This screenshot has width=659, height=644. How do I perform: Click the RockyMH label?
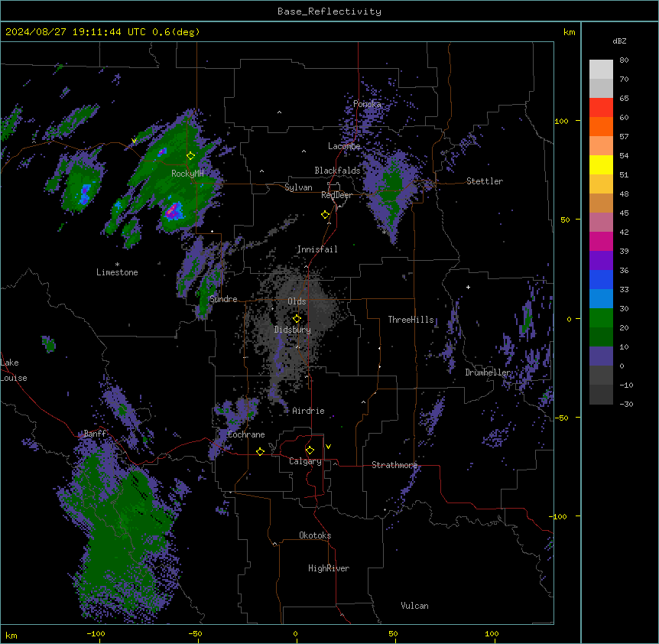(187, 174)
